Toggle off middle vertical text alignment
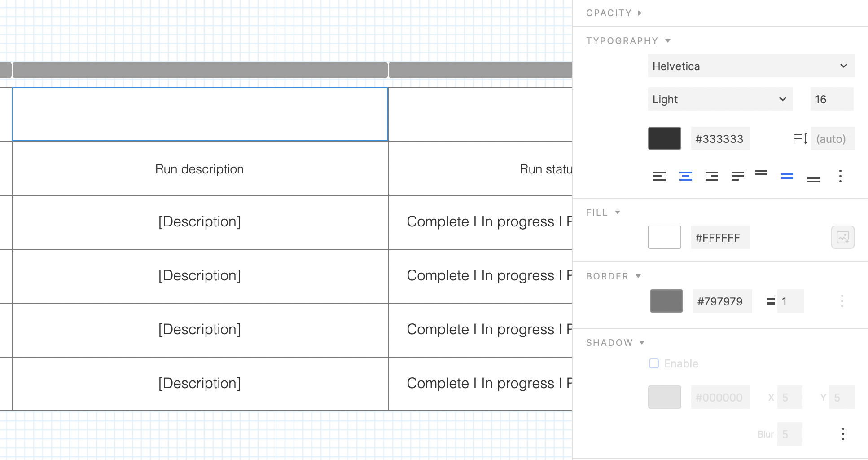The height and width of the screenshot is (460, 868). pos(787,175)
